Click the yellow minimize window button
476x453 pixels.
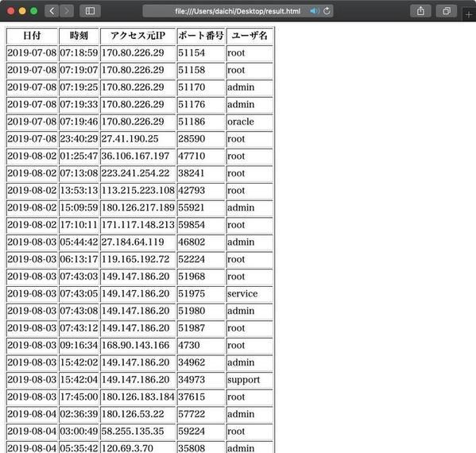[x=22, y=11]
